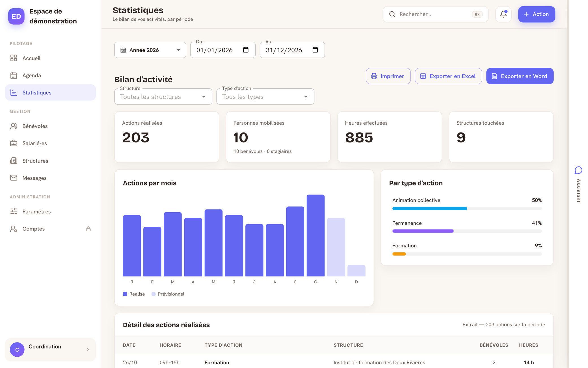Image resolution: width=588 pixels, height=368 pixels.
Task: Expand the Coordination account chevron
Action: [x=88, y=350]
